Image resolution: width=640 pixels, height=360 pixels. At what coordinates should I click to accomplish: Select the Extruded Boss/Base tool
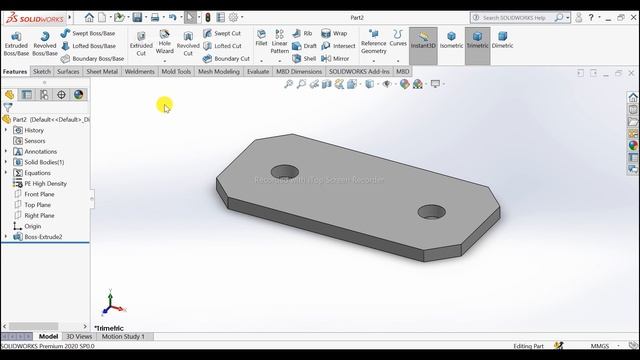click(16, 44)
